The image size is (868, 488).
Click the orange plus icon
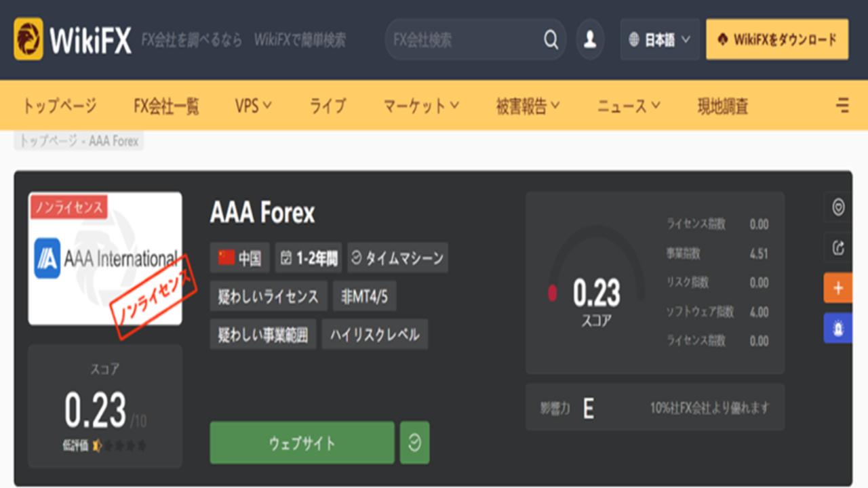(x=838, y=288)
